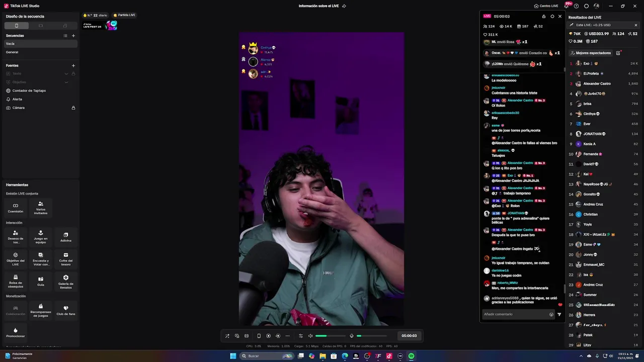The height and width of the screenshot is (362, 644).
Task: Open the effects magic wand control
Action: [227, 336]
